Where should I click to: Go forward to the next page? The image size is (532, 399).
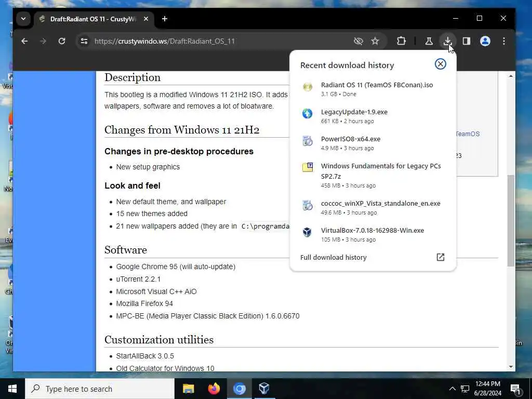coord(43,41)
